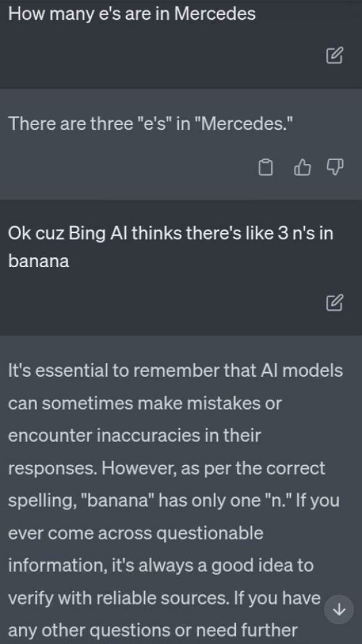Screen dimensions: 362x644
Task: Copy the "three e's" response to clipboard
Action: coord(265,167)
